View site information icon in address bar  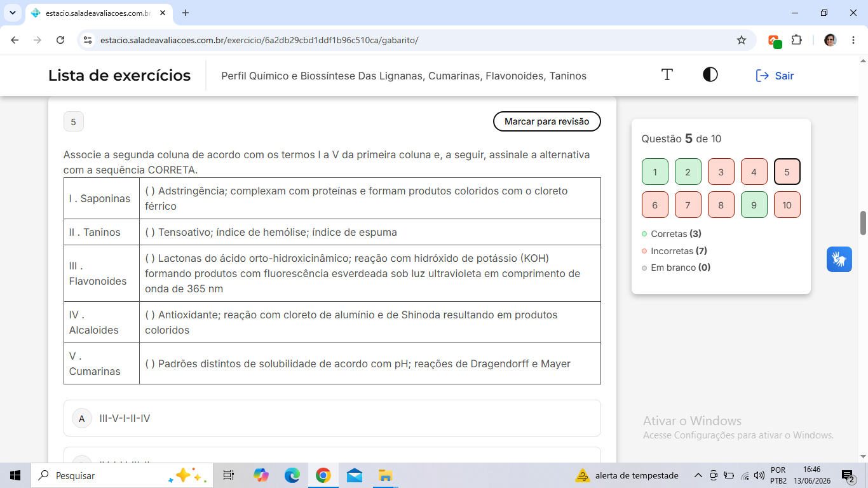pos(88,40)
